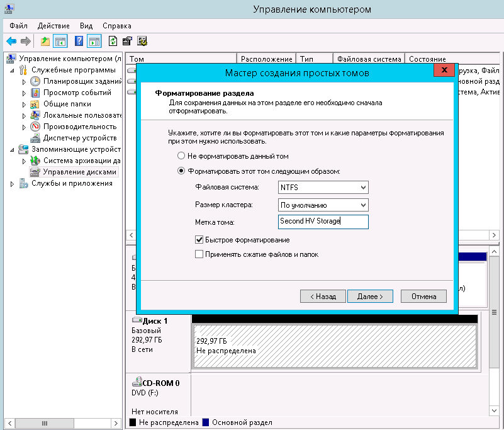
Task: Select Форматировать этот том следующим образом option
Action: tap(181, 171)
